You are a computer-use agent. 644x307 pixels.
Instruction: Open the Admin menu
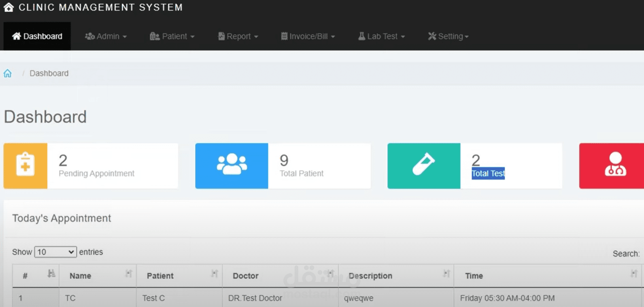(x=106, y=36)
